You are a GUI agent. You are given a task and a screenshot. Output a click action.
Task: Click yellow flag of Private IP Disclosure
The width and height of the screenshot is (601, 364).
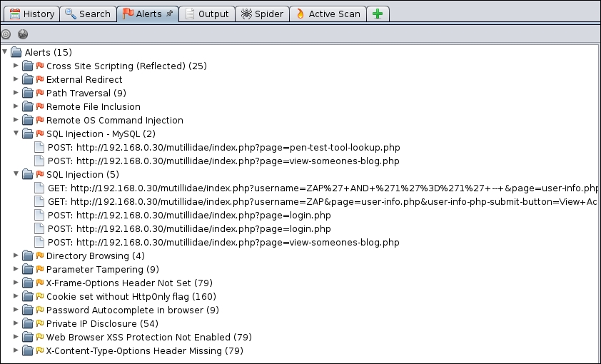pyautogui.click(x=40, y=324)
